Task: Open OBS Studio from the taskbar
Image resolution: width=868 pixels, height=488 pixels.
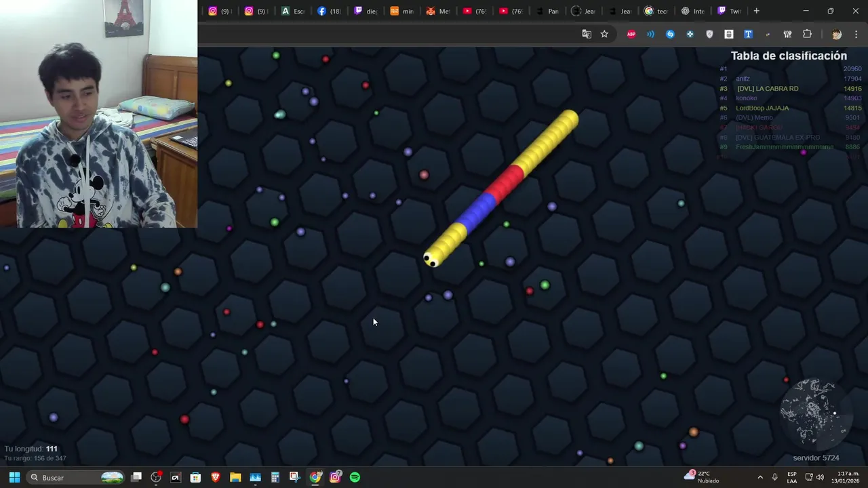Action: [x=156, y=477]
